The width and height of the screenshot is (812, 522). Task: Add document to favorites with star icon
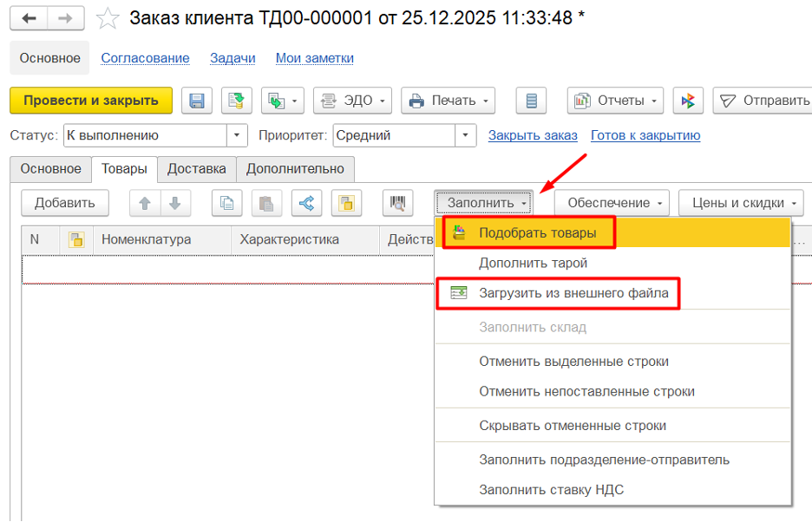pos(107,18)
